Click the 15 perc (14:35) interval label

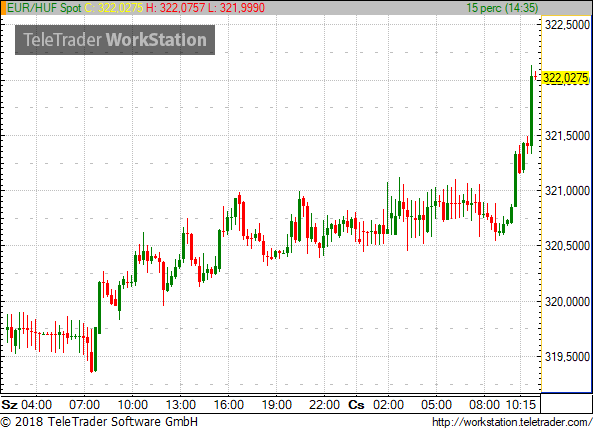click(503, 8)
